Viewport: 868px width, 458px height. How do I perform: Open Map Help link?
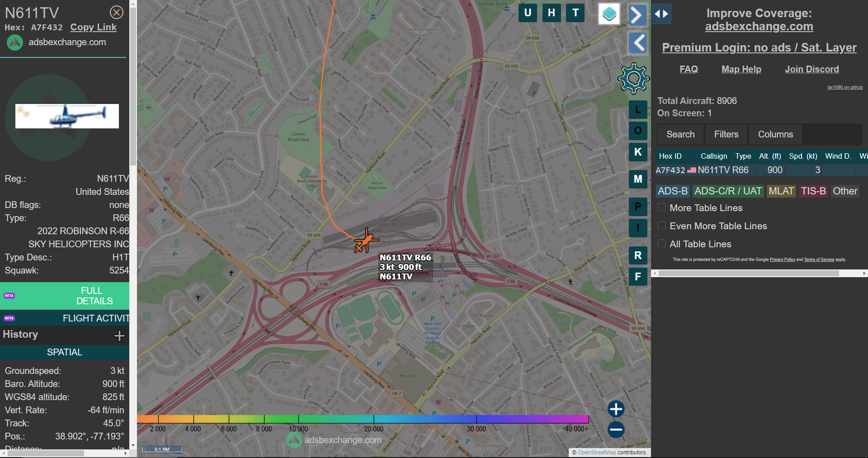741,69
